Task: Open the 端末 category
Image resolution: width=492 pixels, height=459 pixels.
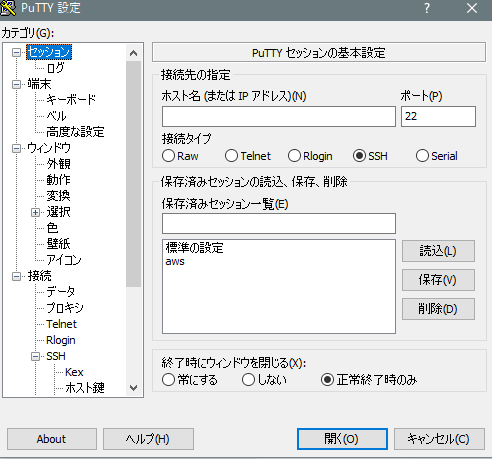Action: [x=39, y=84]
